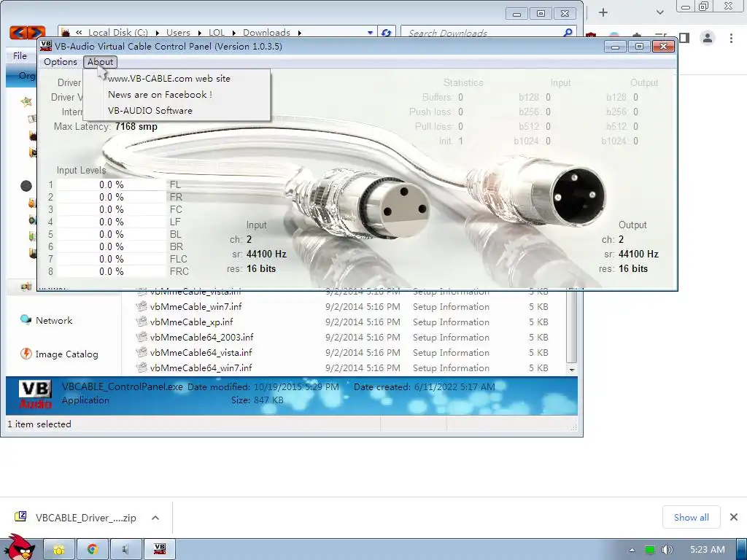Expand the arrow between LOL and Downloads
747x560 pixels.
[234, 32]
